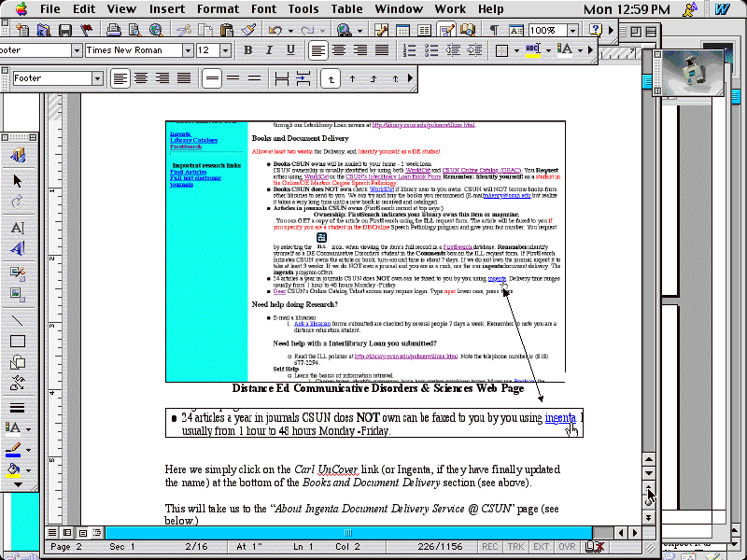Open the Work menu
The height and width of the screenshot is (560, 747).
[x=450, y=9]
